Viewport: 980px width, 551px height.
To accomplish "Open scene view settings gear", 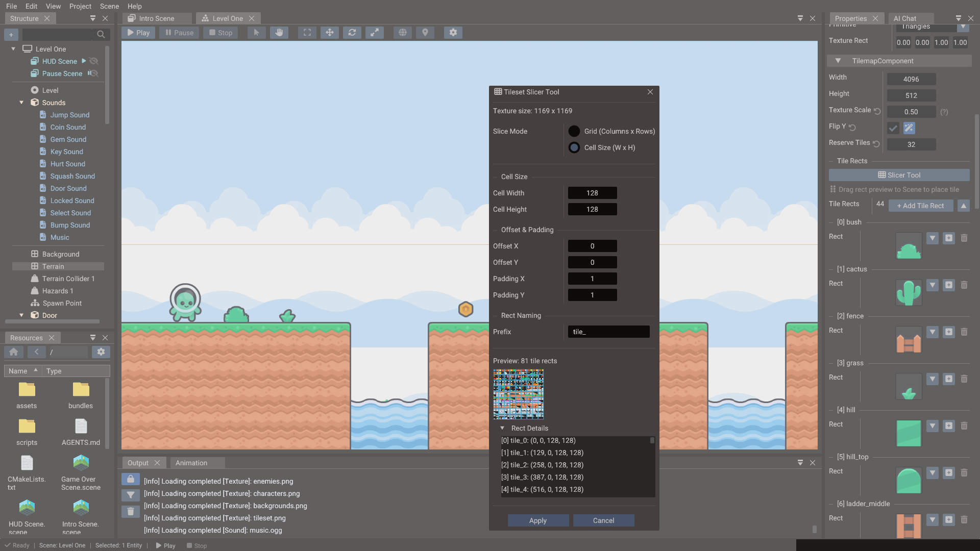I will pos(453,33).
